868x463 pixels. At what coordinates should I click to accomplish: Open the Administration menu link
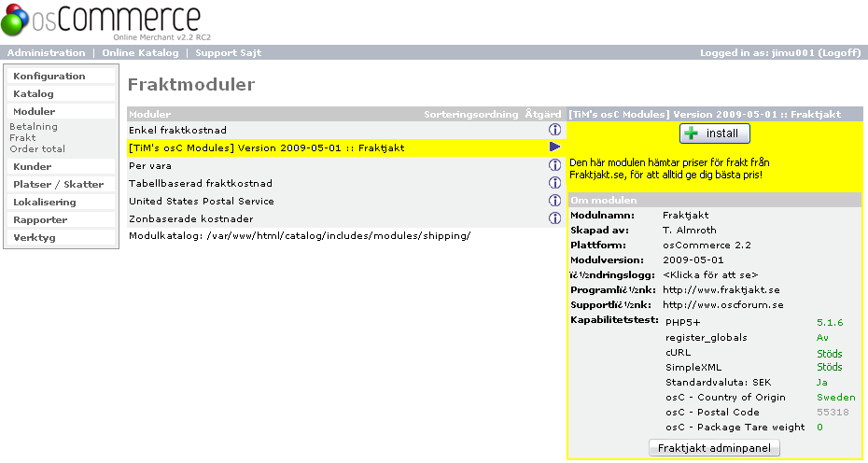(46, 53)
